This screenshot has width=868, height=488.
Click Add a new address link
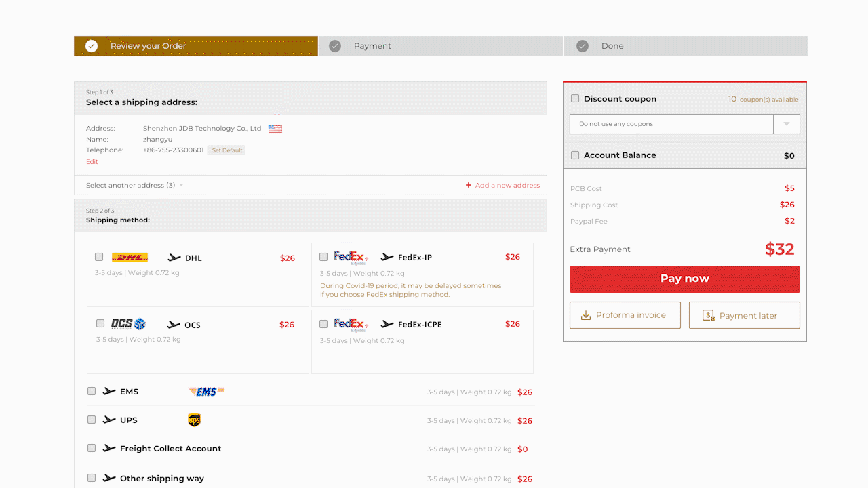[502, 185]
